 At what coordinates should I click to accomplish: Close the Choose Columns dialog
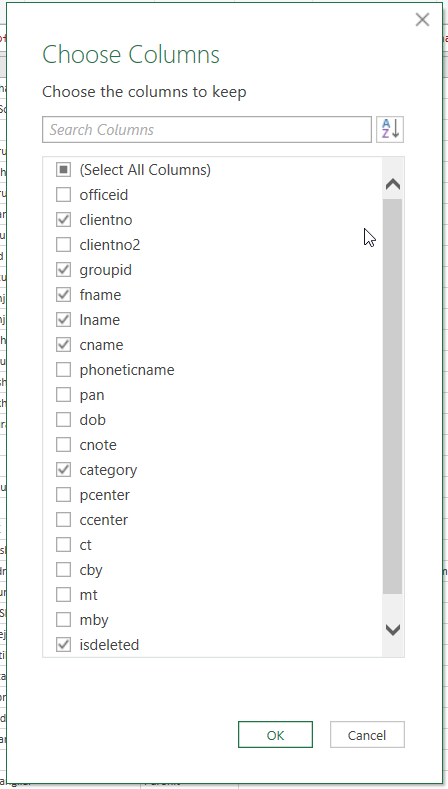click(x=422, y=20)
